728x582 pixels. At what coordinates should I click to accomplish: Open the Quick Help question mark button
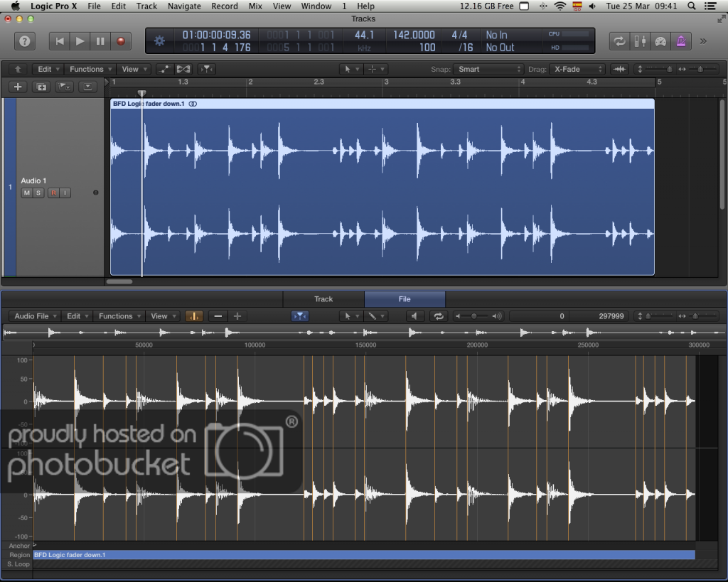click(x=25, y=41)
